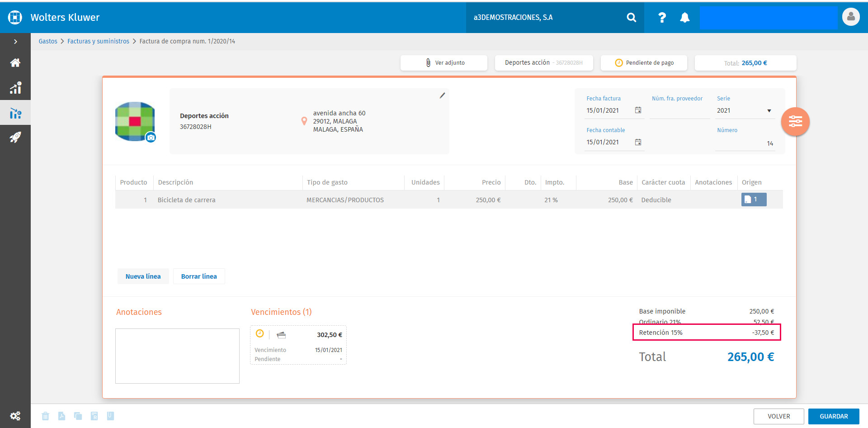Open the statistics chart icon in the sidebar

(x=15, y=88)
